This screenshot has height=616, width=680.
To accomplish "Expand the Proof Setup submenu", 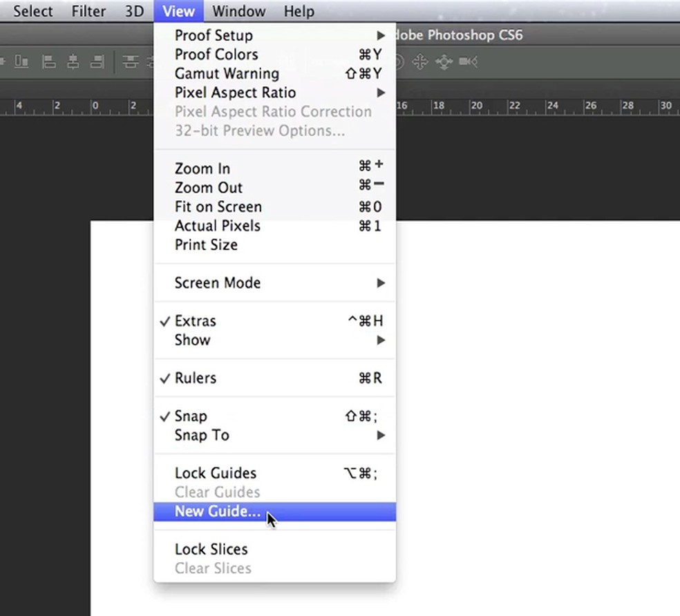I will coord(275,35).
